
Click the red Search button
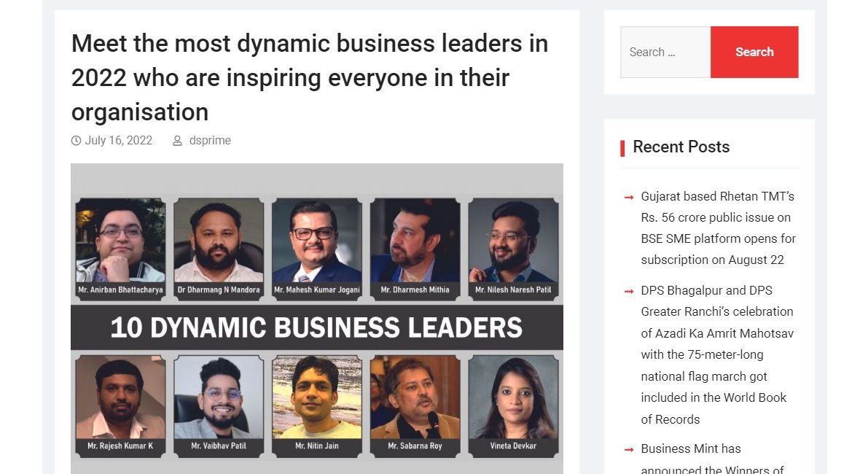[x=754, y=52]
